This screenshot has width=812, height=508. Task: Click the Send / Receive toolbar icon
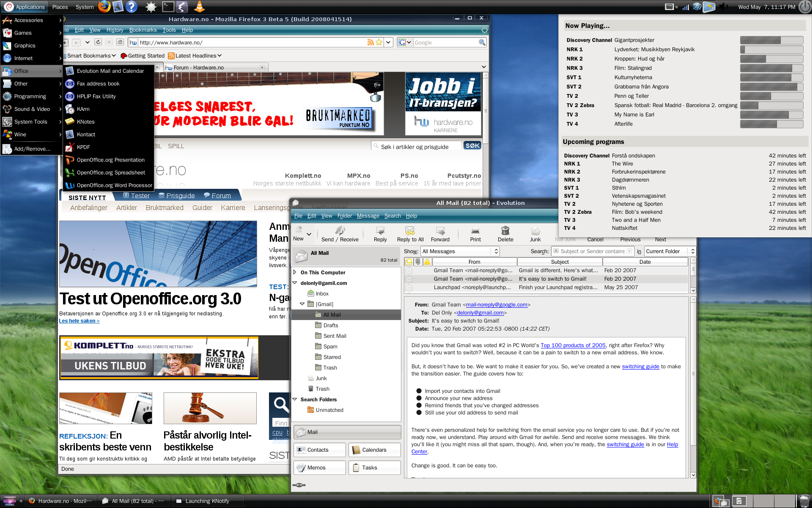[340, 231]
